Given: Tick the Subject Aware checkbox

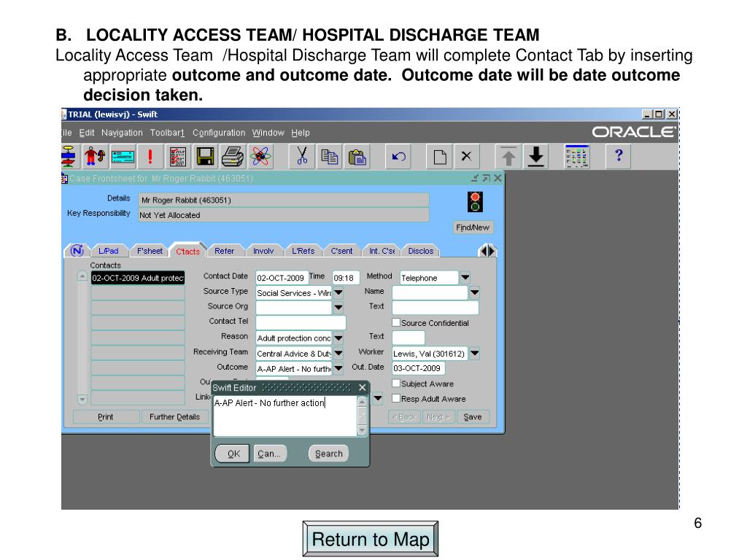Looking at the screenshot, I should pyautogui.click(x=396, y=384).
